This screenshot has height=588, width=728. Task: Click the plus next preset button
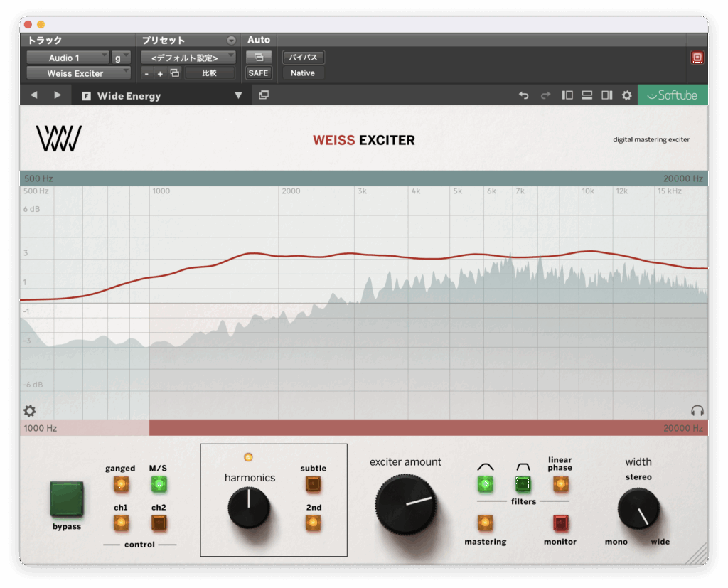point(160,73)
